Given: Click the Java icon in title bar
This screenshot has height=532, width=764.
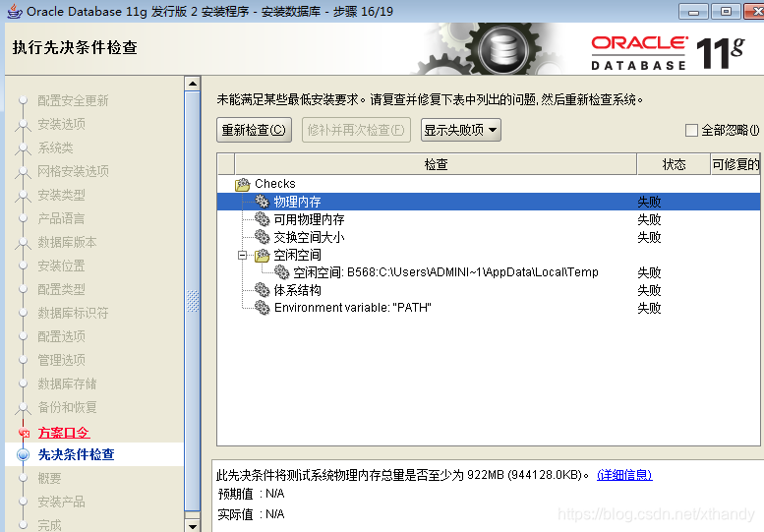Looking at the screenshot, I should (14, 11).
